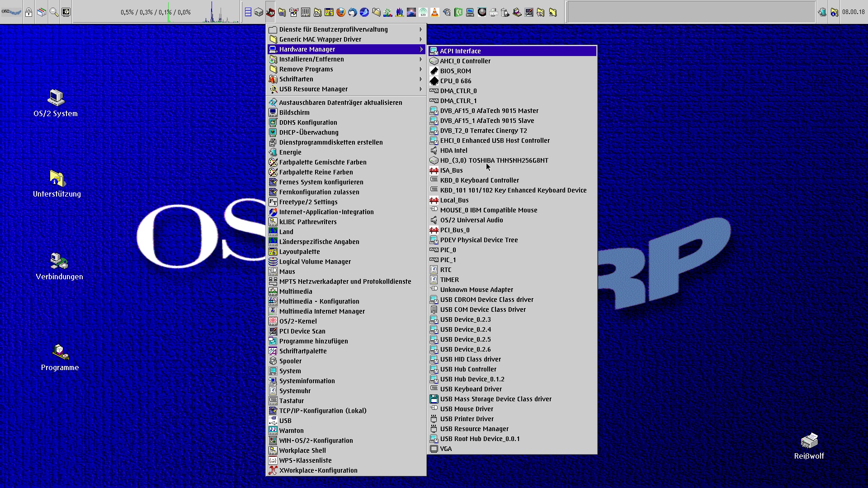Select DVB_T2_0 Terratec Cinergy T2
Screen dimensions: 868x488
(x=512, y=131)
